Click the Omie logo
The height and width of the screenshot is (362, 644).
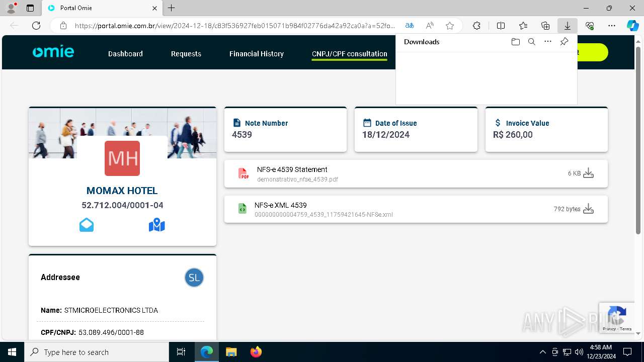[53, 52]
